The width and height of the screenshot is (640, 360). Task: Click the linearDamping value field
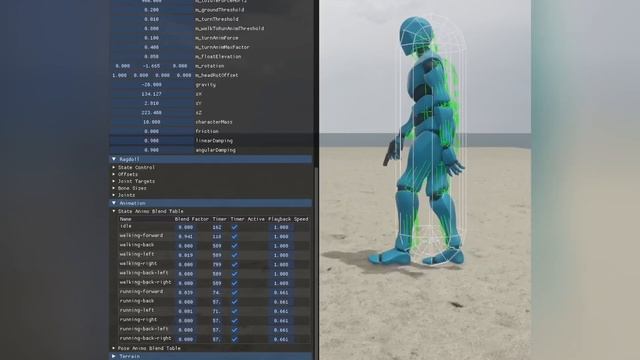click(151, 141)
